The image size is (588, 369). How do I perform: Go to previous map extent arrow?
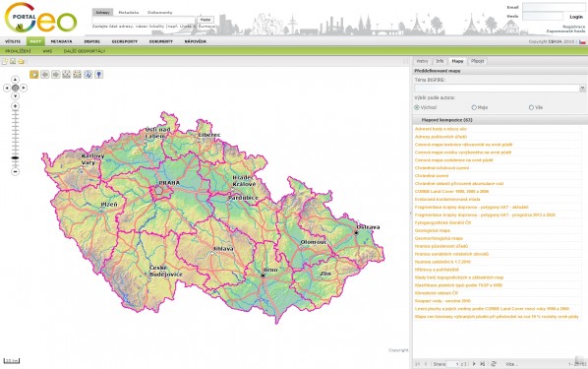[x=45, y=75]
